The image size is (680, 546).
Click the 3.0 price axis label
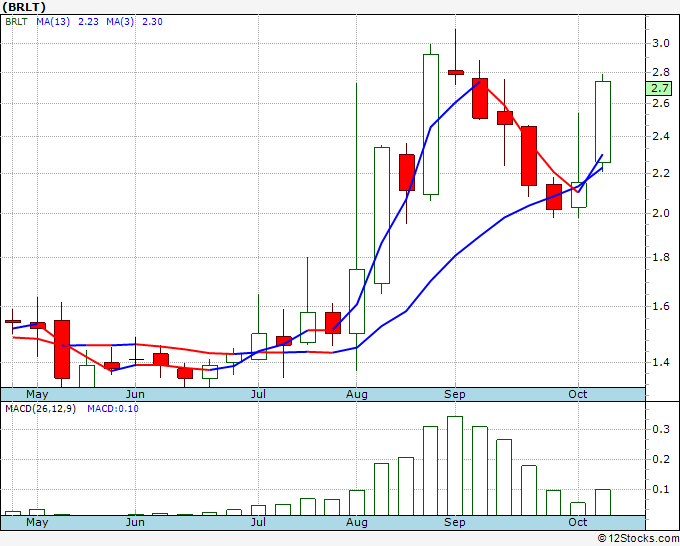pyautogui.click(x=658, y=43)
